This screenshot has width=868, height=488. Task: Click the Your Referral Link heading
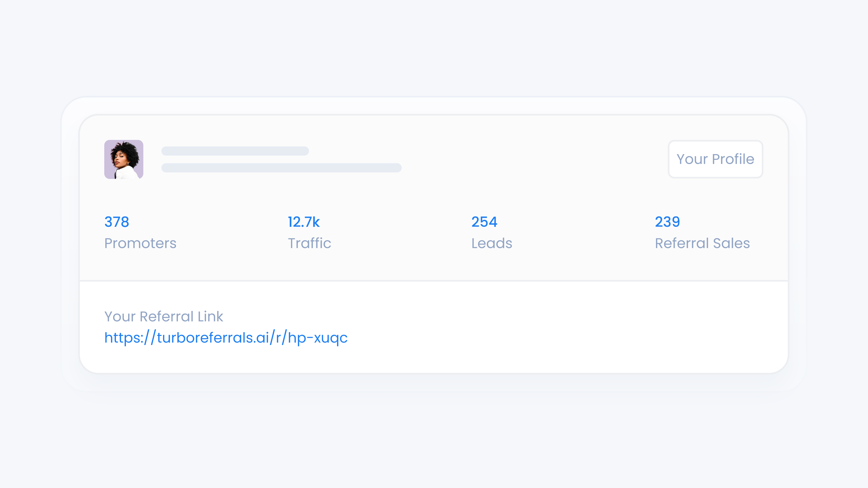164,317
